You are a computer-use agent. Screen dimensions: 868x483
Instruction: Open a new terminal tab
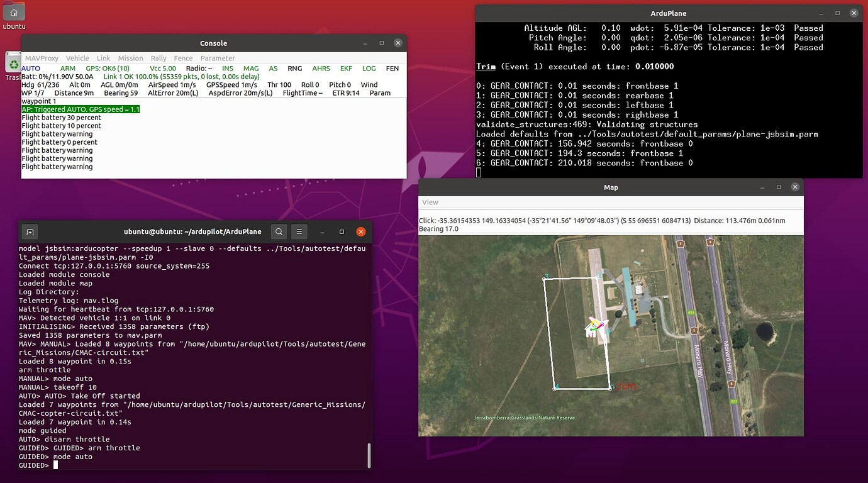[x=30, y=231]
